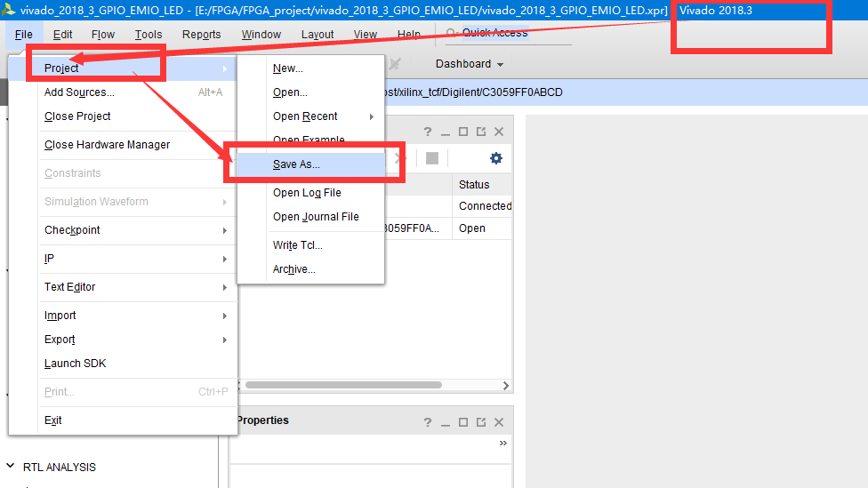Collapse the RTL ANALYSIS section

click(10, 467)
